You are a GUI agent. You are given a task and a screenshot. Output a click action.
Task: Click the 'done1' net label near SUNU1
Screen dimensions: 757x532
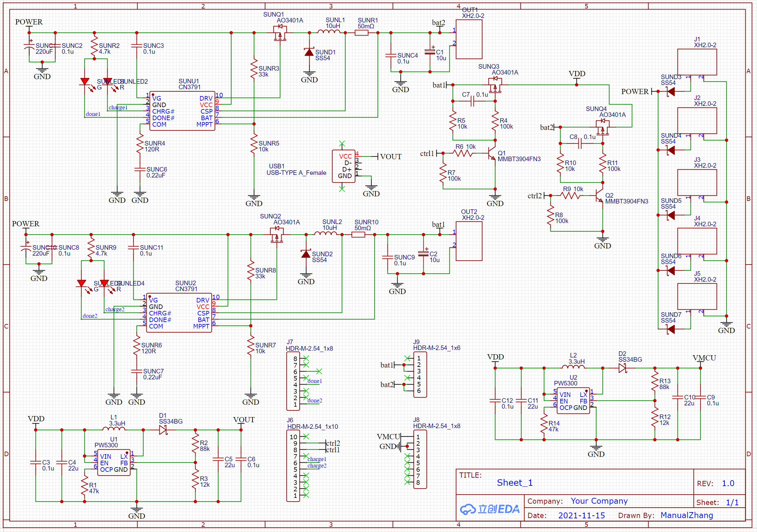[x=93, y=114]
